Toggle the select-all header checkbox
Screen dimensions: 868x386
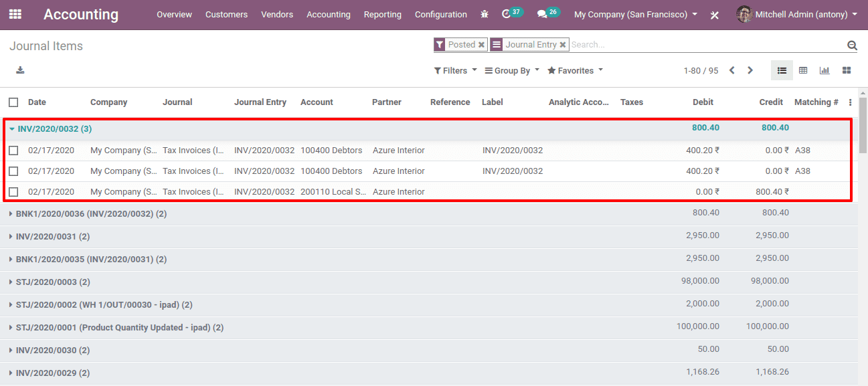[x=13, y=102]
